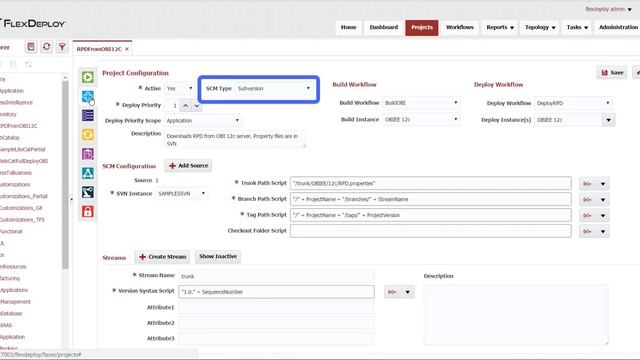Screen dimensions: 640x360
Task: Click the refresh icon in explorer toolbar
Action: coord(47,47)
